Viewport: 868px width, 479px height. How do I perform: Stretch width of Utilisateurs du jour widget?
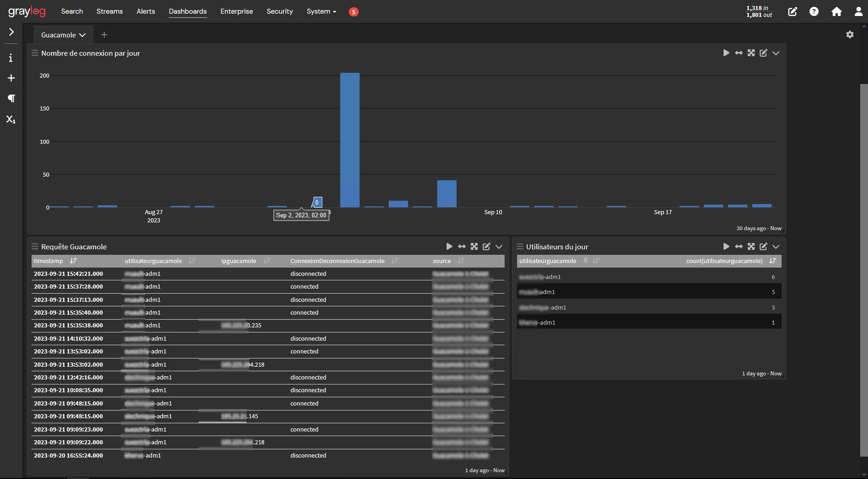click(x=739, y=247)
